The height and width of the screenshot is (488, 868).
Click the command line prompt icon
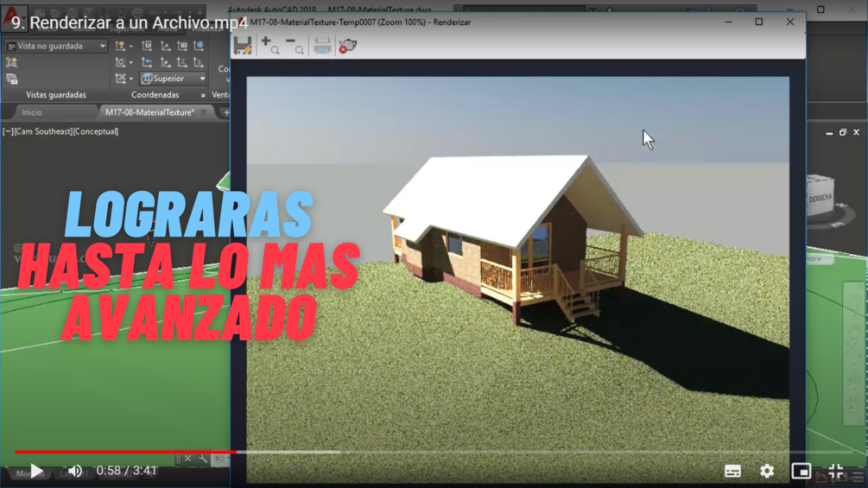[219, 458]
